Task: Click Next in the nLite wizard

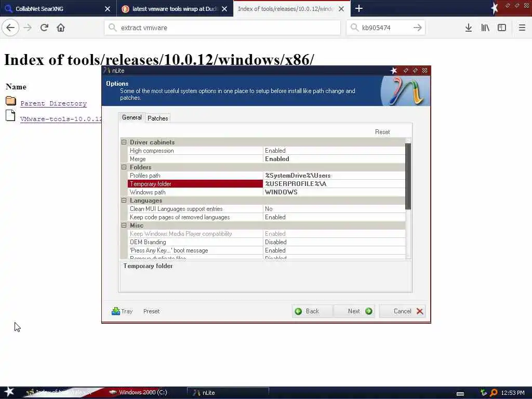Action: click(354, 311)
